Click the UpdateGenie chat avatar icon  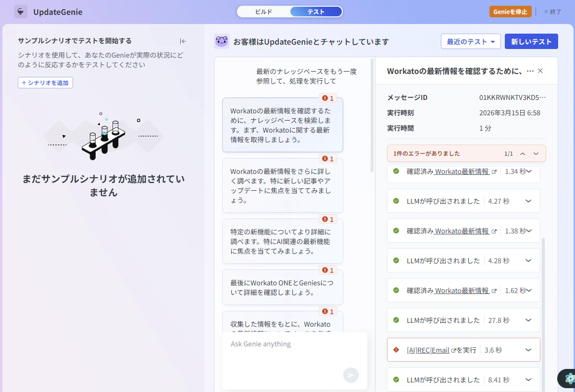click(x=222, y=41)
